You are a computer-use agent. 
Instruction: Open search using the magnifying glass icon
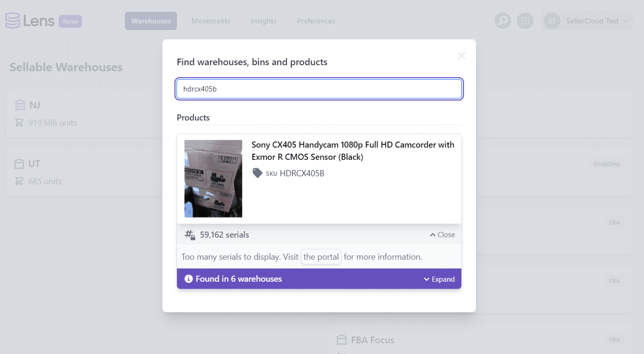click(502, 21)
